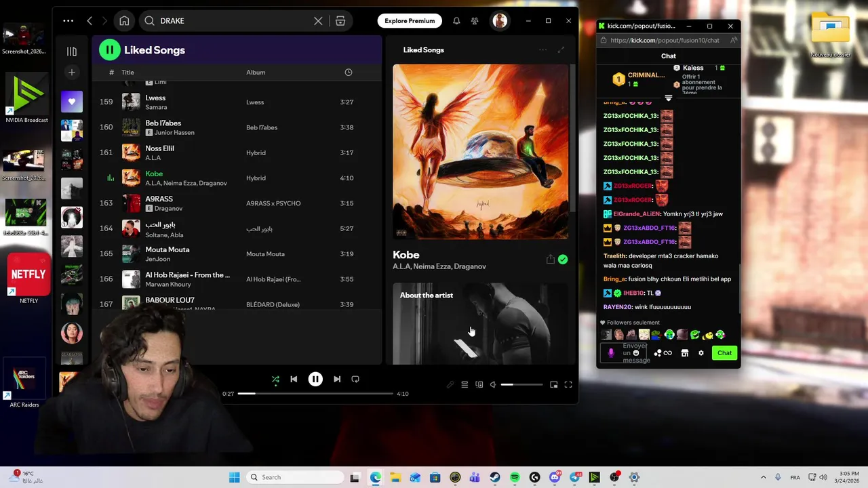The height and width of the screenshot is (488, 868).
Task: Open the What's New notifications bell
Action: [456, 21]
